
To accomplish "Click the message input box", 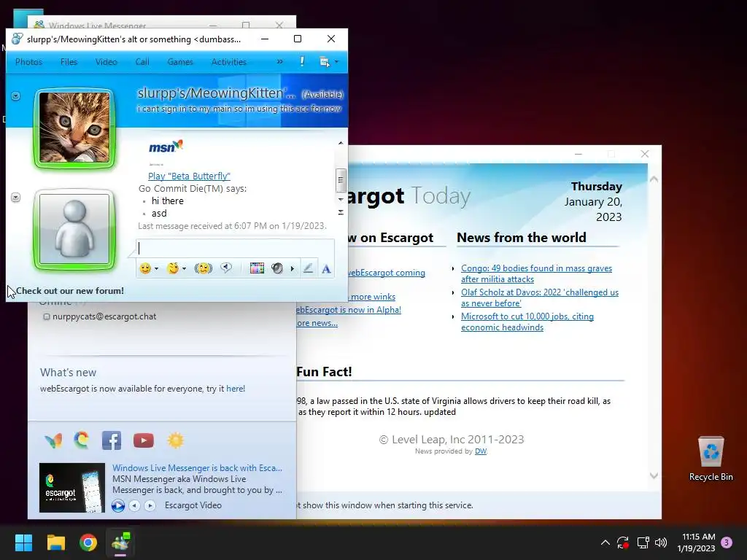I will click(235, 248).
